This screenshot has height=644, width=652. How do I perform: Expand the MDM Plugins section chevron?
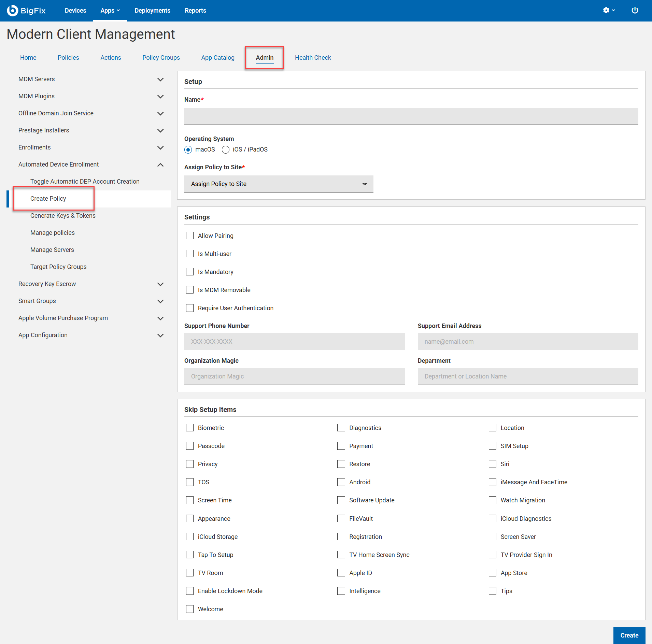click(x=160, y=96)
